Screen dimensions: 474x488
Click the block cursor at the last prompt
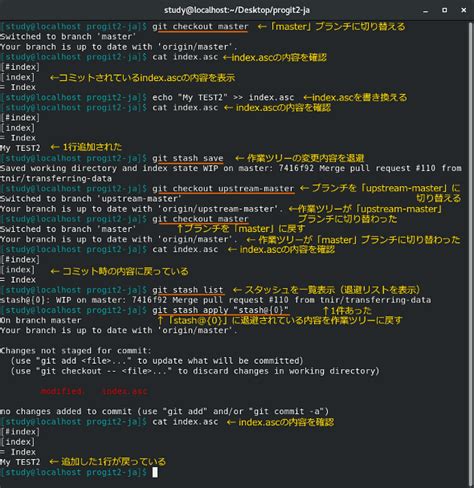point(155,472)
